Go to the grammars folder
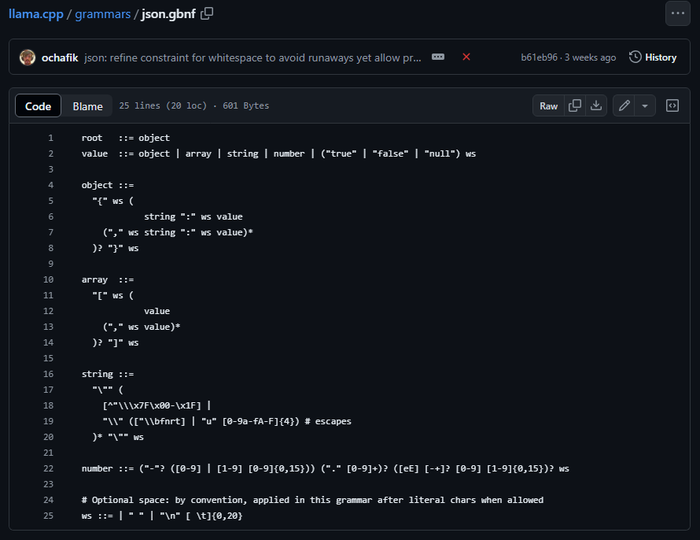 [x=103, y=14]
